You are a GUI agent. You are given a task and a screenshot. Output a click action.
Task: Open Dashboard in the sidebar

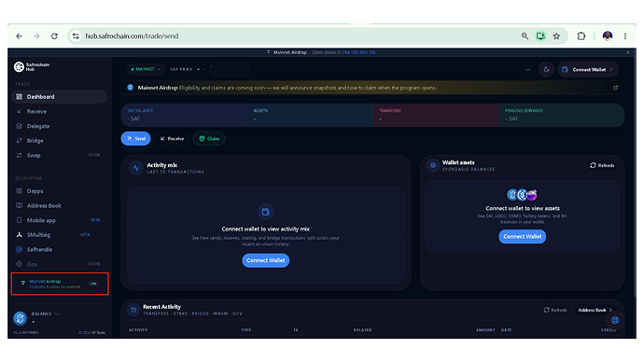tap(59, 97)
